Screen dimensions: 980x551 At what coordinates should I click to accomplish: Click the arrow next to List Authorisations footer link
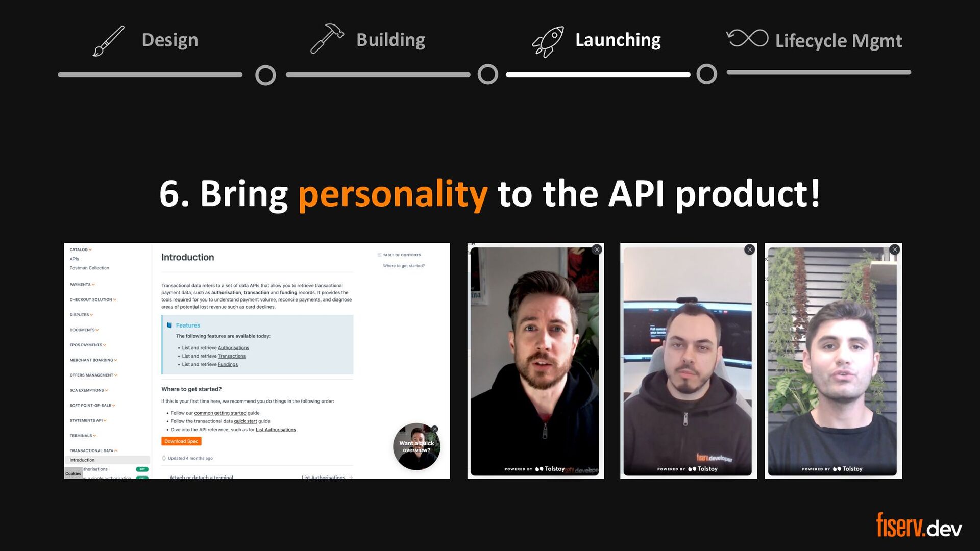click(351, 478)
